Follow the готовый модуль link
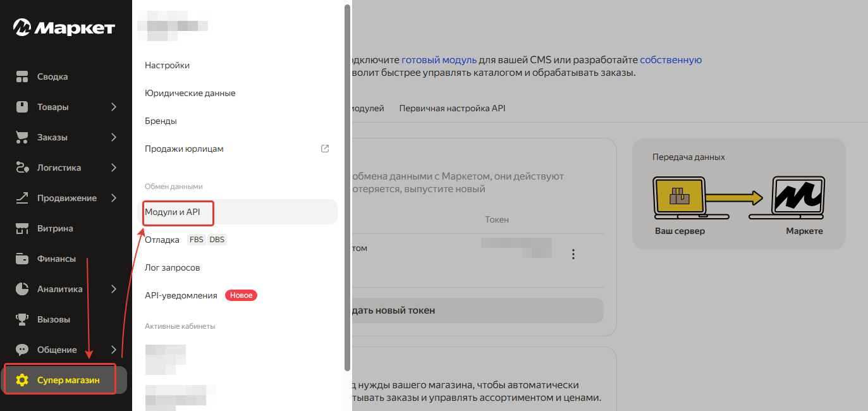Image resolution: width=868 pixels, height=411 pixels. click(439, 60)
